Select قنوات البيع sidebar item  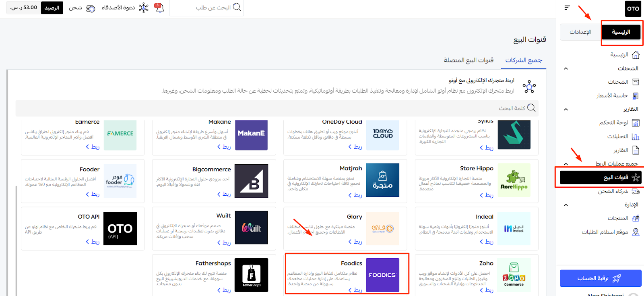click(x=601, y=177)
